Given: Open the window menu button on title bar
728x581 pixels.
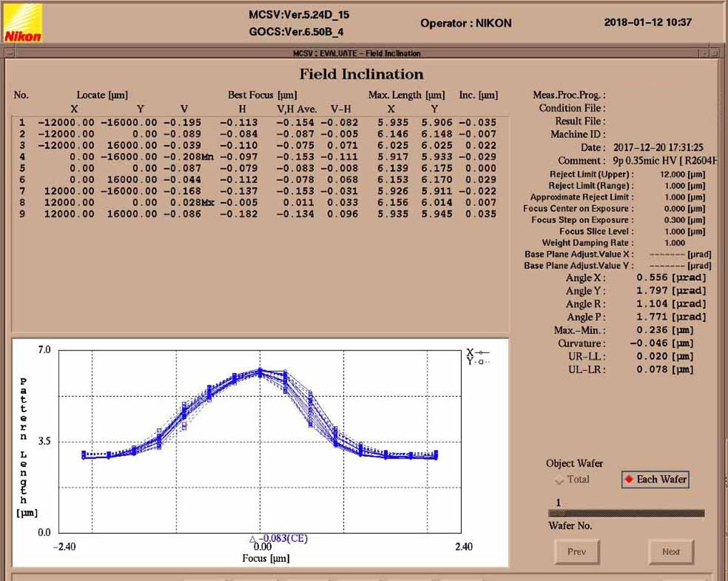Looking at the screenshot, I should tap(9, 53).
